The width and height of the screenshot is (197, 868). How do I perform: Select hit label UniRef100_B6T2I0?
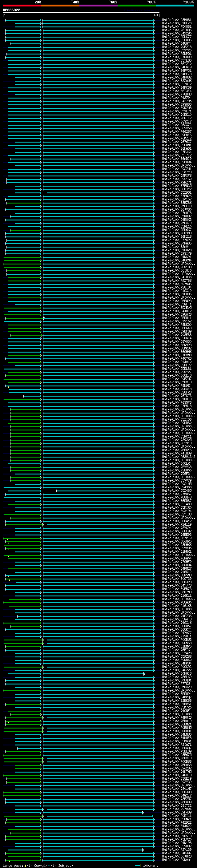pyautogui.click(x=177, y=64)
